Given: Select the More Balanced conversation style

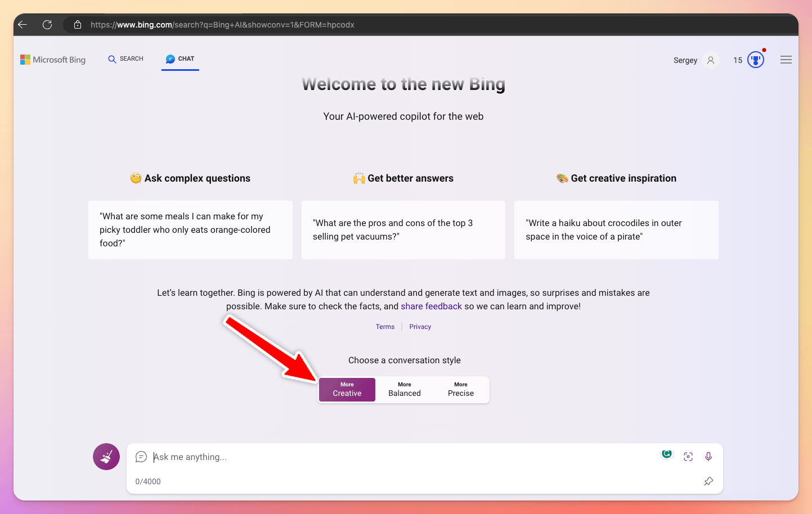Looking at the screenshot, I should pyautogui.click(x=405, y=390).
